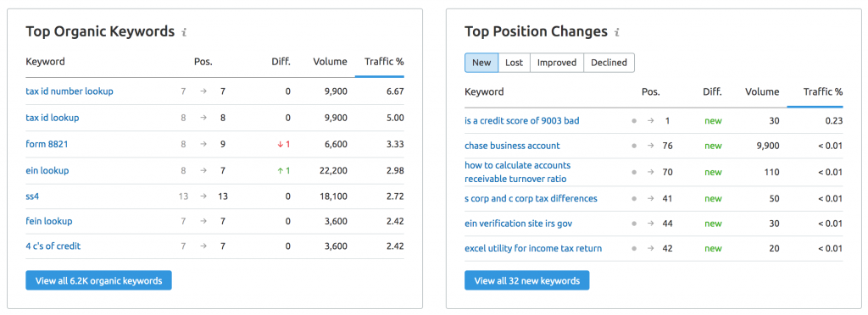Click View all 6.2K organic keywords button
The height and width of the screenshot is (315, 868).
[98, 280]
